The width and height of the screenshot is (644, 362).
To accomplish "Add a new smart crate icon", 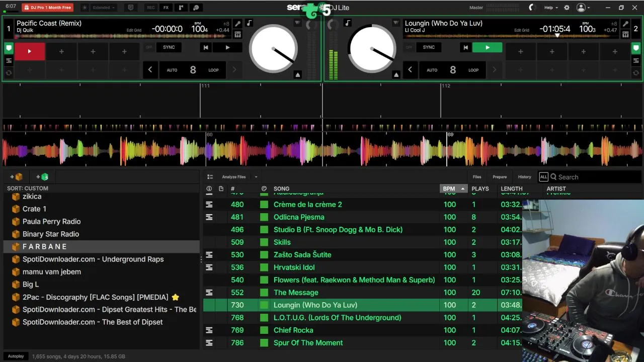I will point(42,176).
